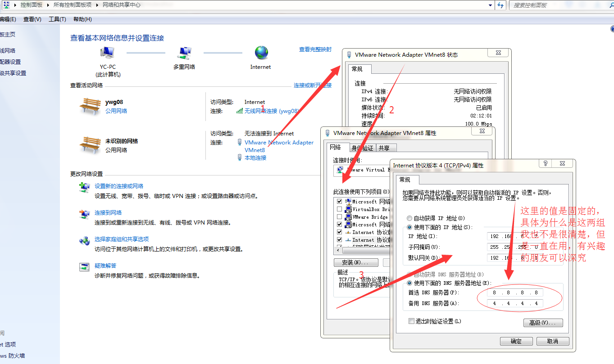Click the Internet globe icon

[x=261, y=53]
